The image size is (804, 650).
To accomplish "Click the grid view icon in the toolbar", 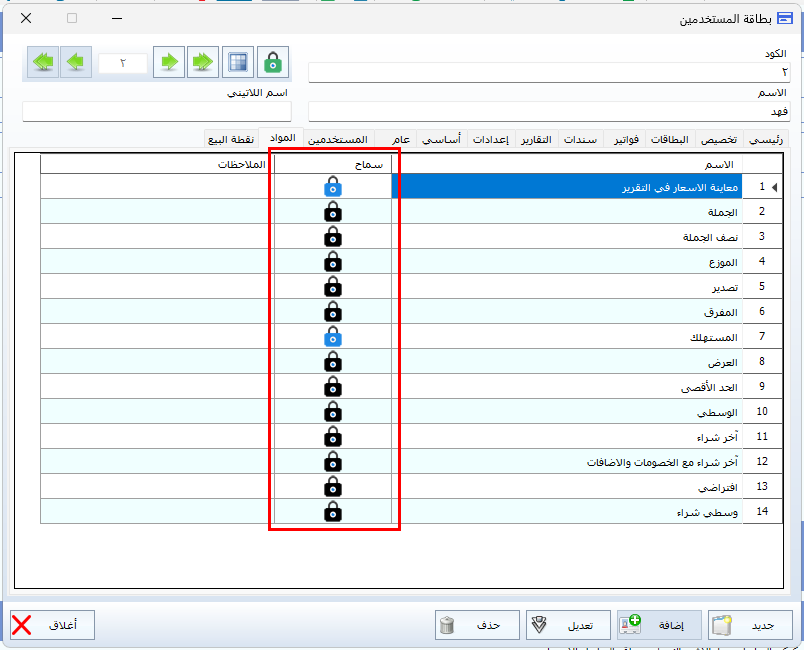I will (237, 62).
